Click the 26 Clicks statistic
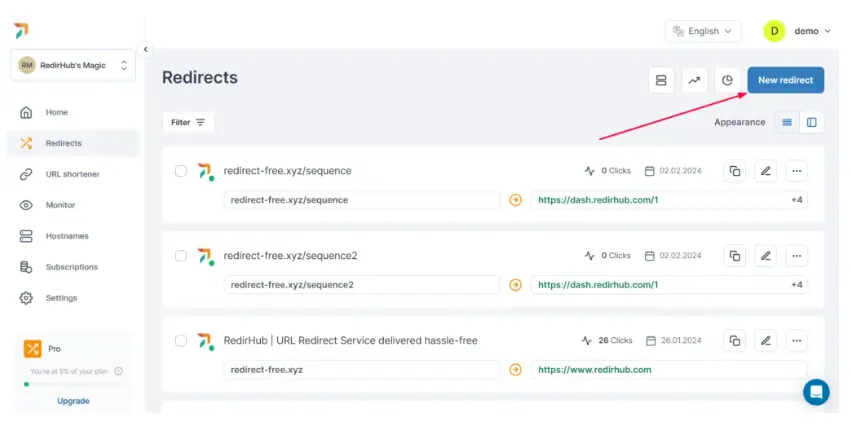 pos(607,341)
